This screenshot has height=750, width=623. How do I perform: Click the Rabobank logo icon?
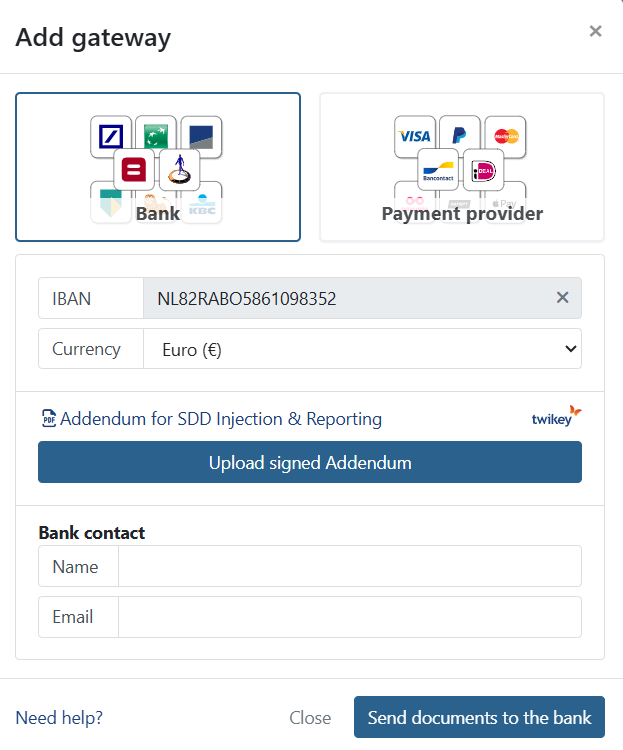(x=179, y=170)
